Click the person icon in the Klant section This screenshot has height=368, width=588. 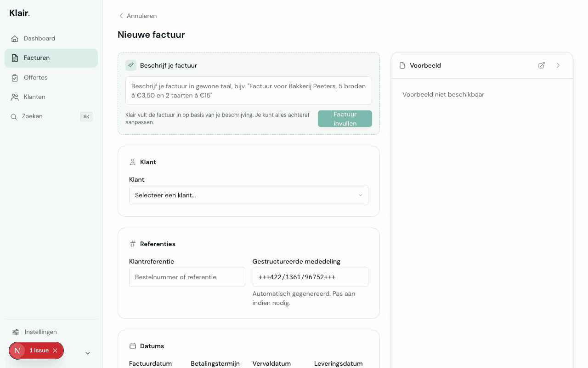click(132, 161)
